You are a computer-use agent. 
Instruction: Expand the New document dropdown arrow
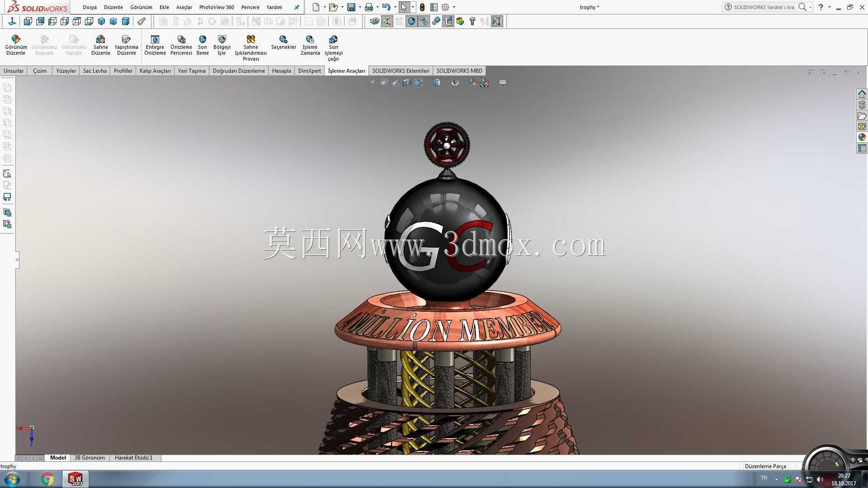point(325,7)
